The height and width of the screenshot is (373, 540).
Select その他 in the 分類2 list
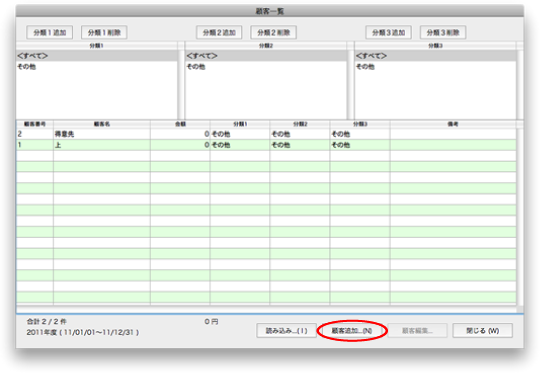pos(266,66)
